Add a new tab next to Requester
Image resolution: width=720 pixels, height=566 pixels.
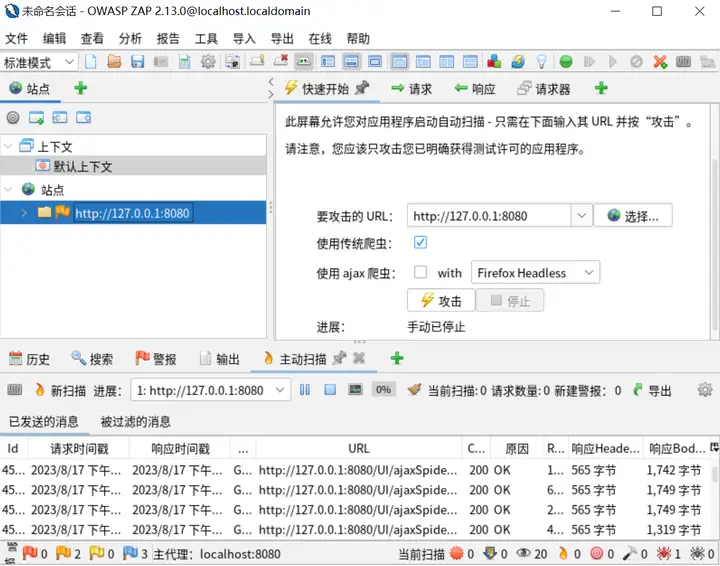coord(601,88)
